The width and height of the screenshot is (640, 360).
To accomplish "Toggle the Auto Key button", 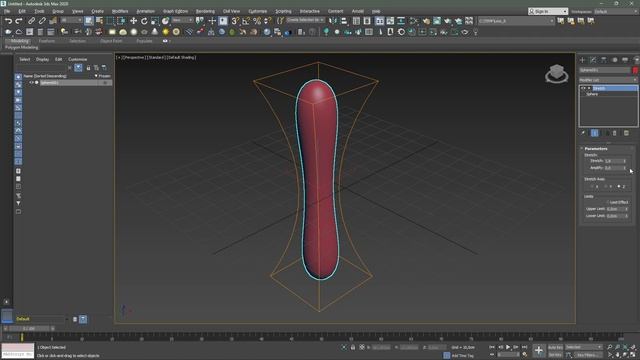I will (555, 347).
